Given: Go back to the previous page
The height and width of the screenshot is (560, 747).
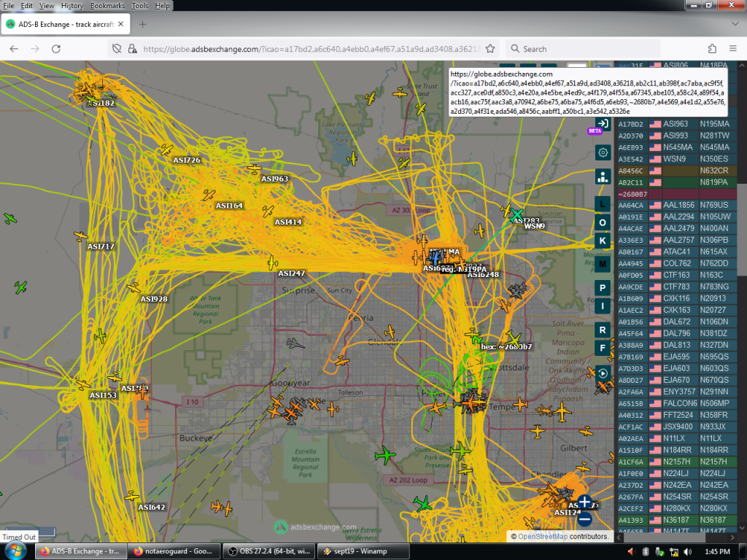Looking at the screenshot, I should pos(14,49).
